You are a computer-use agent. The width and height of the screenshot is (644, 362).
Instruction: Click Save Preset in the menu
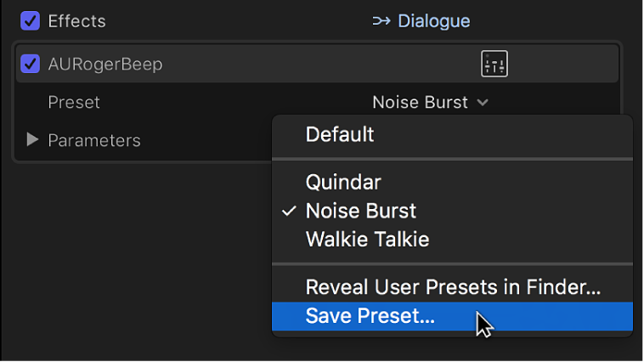coord(370,317)
